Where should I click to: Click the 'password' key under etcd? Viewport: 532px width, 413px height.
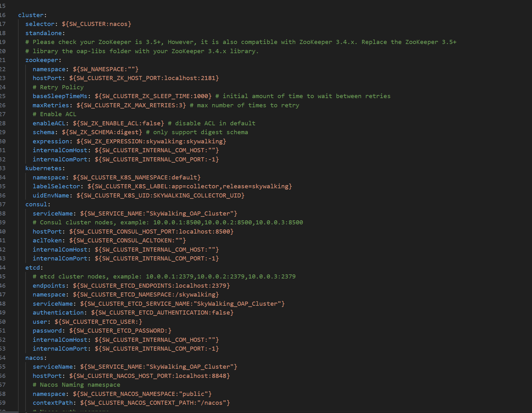pos(47,331)
